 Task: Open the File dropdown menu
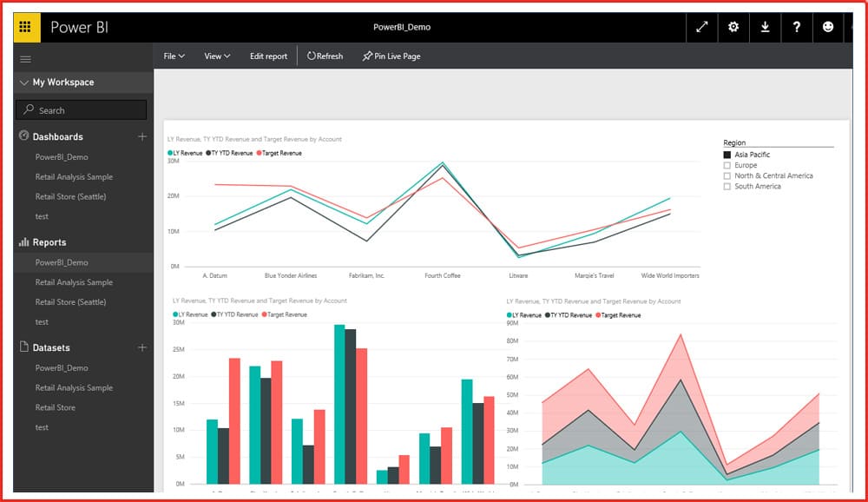(174, 56)
